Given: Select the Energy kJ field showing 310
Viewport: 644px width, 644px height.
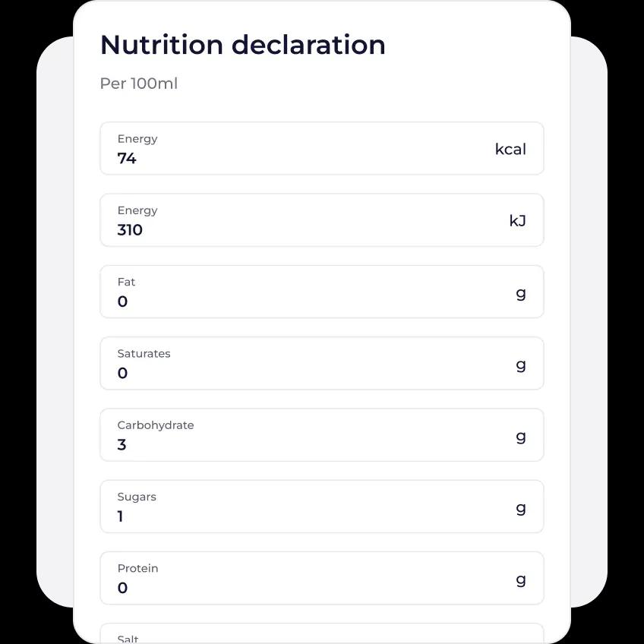Looking at the screenshot, I should pyautogui.click(x=322, y=220).
